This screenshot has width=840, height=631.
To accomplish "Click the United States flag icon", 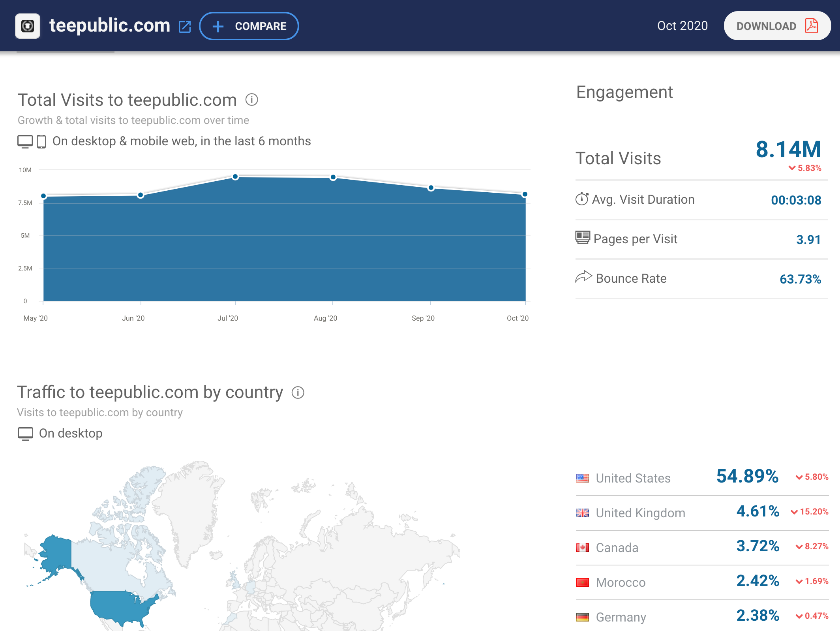I will 583,478.
